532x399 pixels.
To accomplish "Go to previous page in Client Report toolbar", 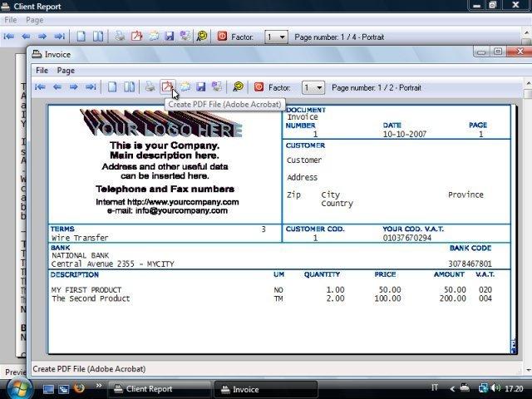I will pos(26,36).
